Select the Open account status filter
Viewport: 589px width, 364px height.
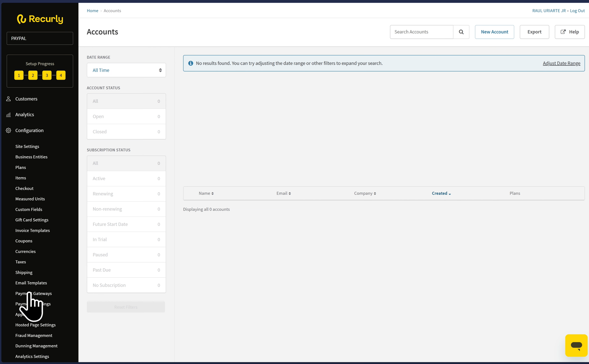pyautogui.click(x=126, y=116)
